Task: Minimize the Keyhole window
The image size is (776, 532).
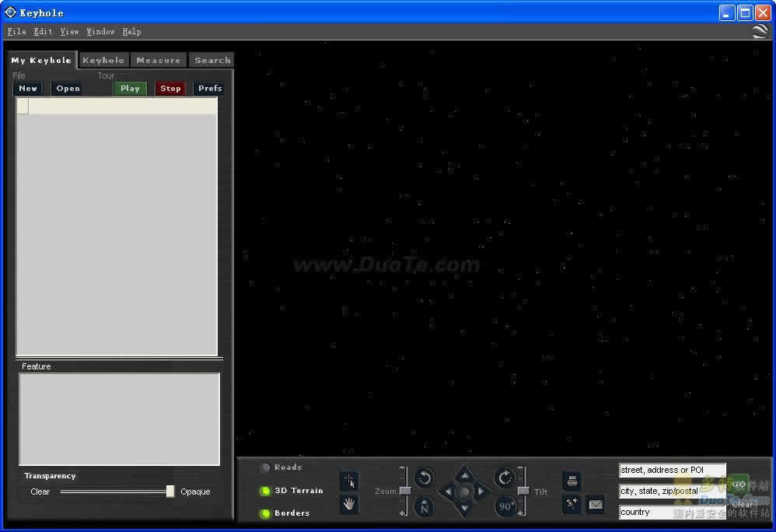Action: 726,13
